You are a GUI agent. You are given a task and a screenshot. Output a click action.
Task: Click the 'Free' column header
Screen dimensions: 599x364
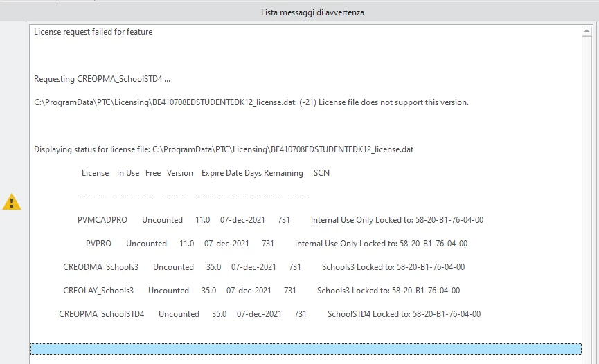[x=153, y=173]
